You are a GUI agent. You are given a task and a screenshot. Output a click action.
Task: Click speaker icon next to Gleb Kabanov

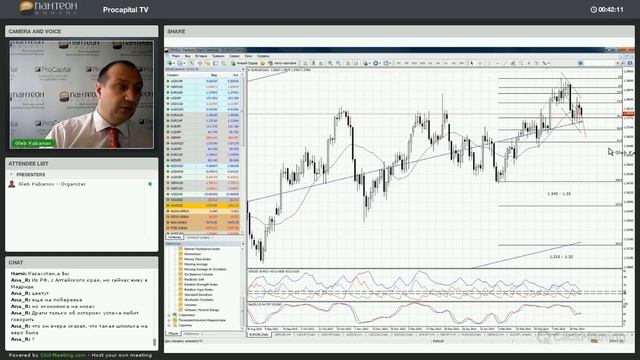point(150,184)
